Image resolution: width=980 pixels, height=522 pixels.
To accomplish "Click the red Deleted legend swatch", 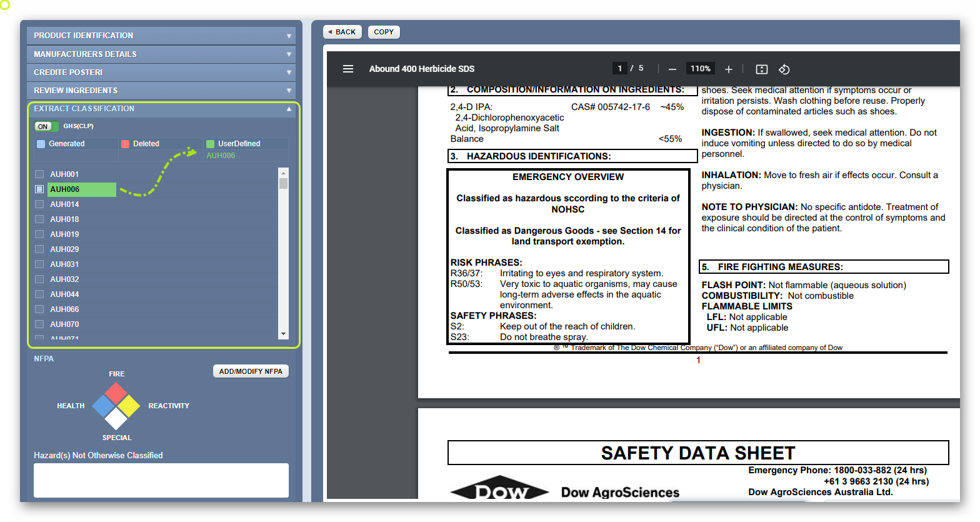I will click(125, 144).
